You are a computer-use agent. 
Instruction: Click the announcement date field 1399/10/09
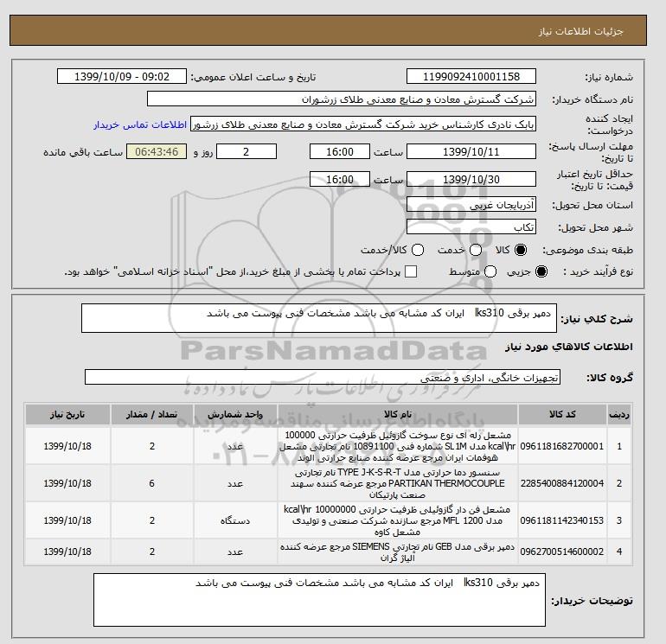point(121,76)
